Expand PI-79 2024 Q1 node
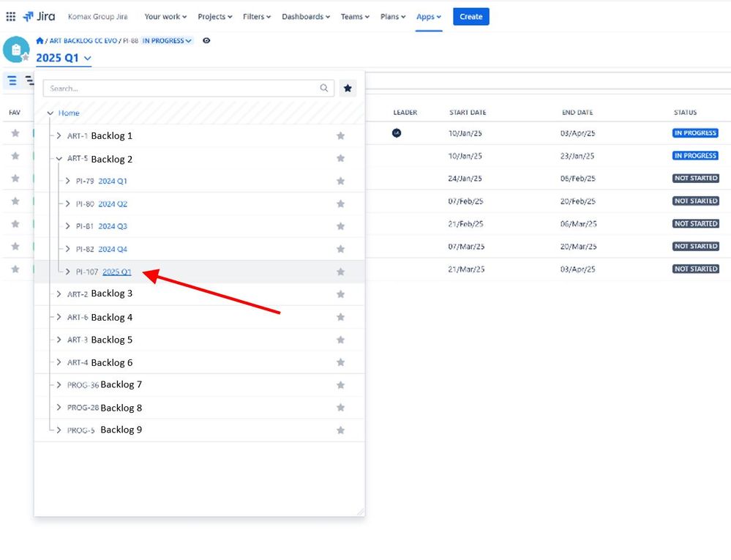731x560 pixels. (67, 181)
